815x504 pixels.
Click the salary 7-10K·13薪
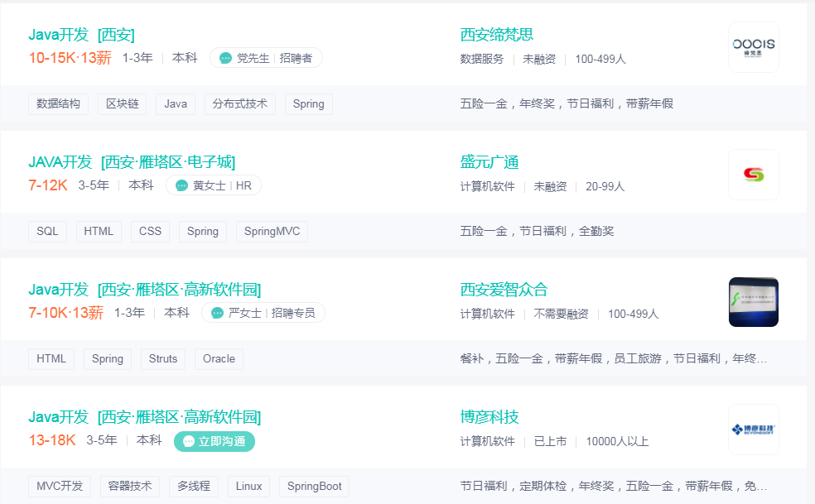(66, 312)
